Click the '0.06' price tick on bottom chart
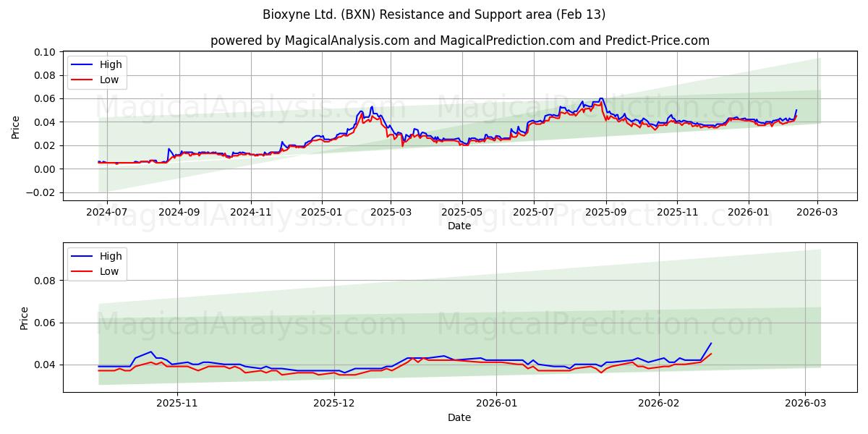This screenshot has width=868, height=434. 45,323
